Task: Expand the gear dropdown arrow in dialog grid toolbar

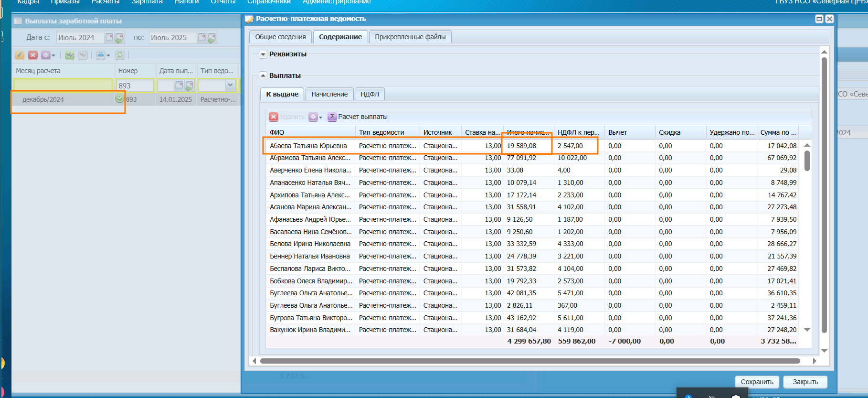Action: pos(320,117)
